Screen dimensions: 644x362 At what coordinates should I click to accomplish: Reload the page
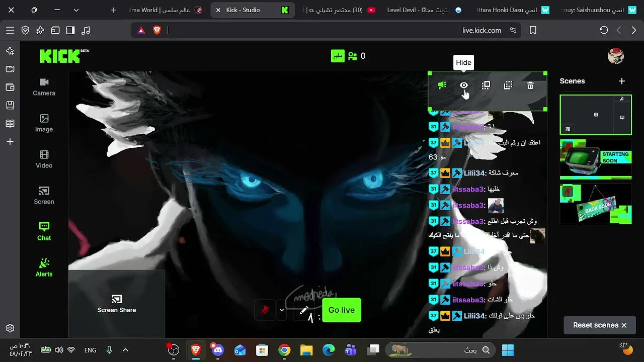pos(604,30)
